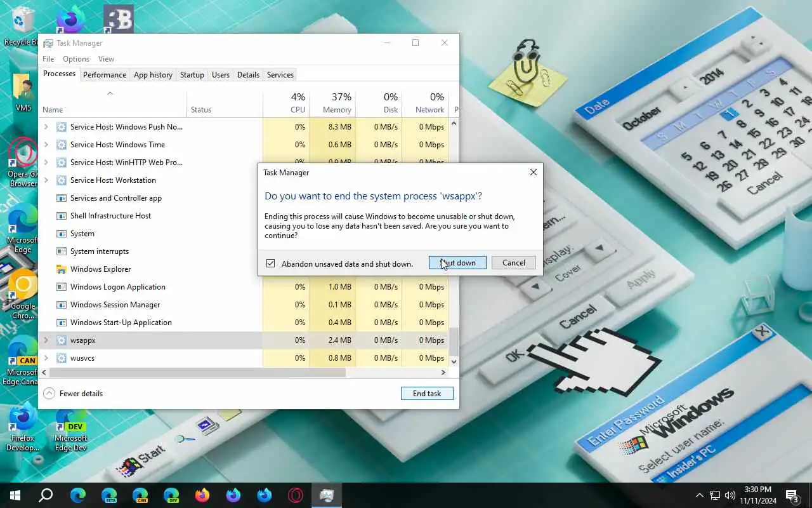The image size is (812, 508).
Task: Switch to the Users tab
Action: point(221,75)
